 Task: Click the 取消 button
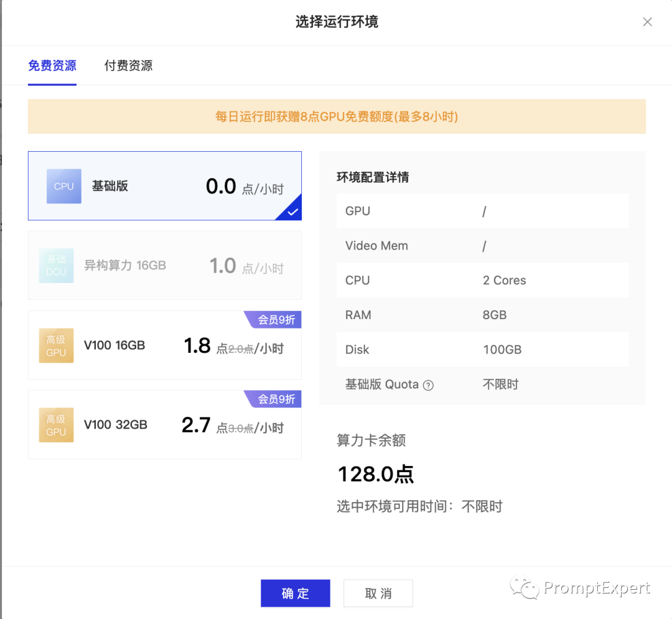(378, 593)
